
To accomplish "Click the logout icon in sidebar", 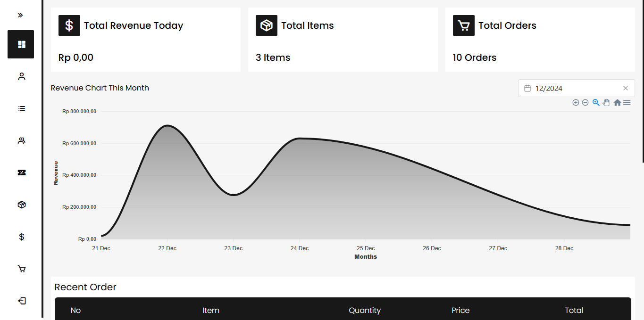I will 21,301.
